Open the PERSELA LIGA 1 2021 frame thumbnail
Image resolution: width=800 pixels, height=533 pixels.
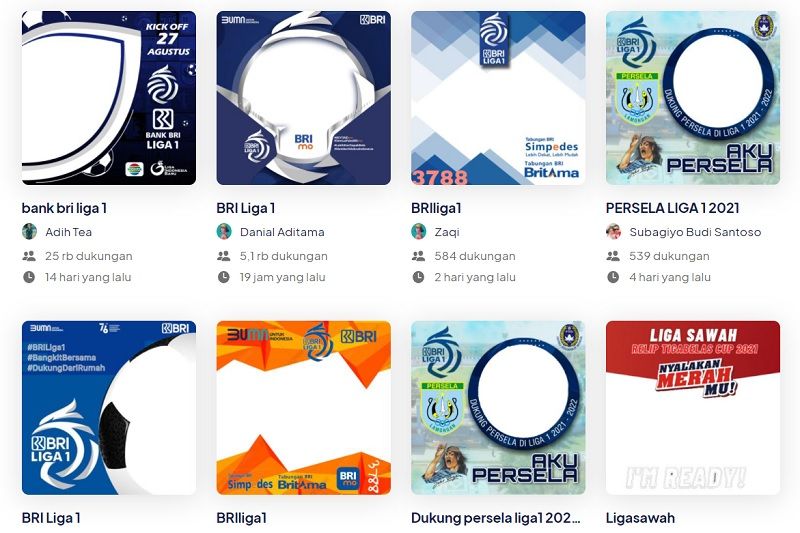click(x=693, y=98)
